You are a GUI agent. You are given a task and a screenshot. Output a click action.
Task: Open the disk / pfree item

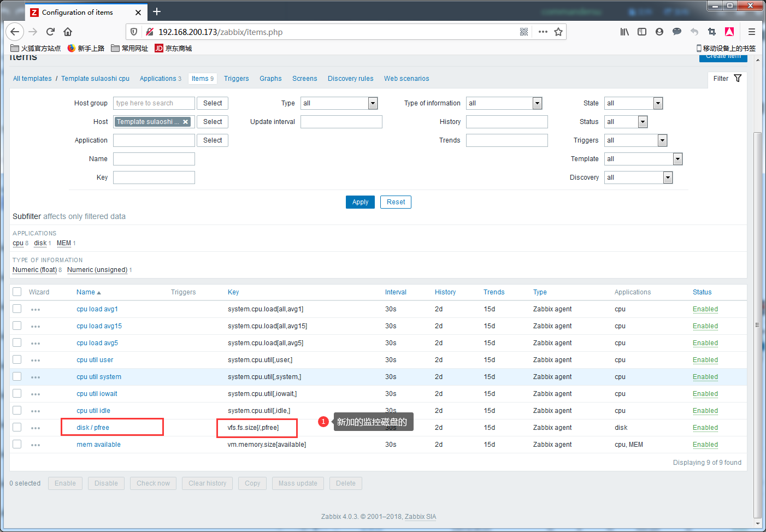93,428
